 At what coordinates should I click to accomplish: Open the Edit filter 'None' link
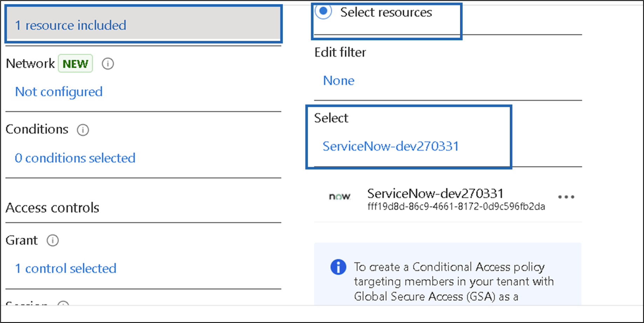coord(338,81)
